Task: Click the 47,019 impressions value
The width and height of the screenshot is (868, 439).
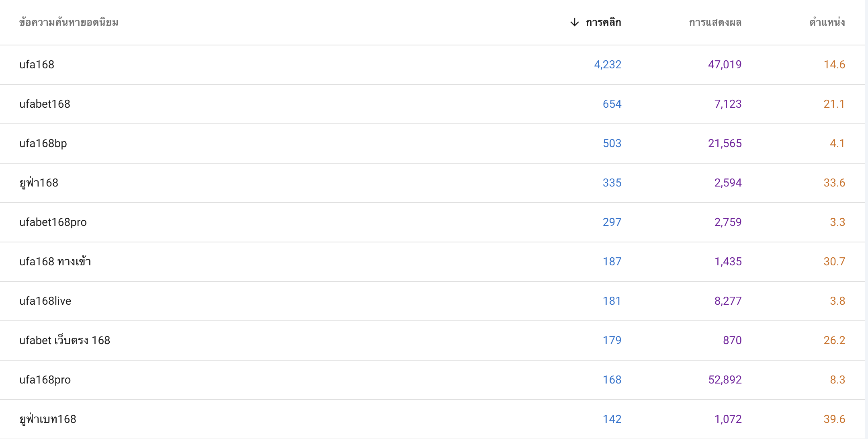Action: [x=725, y=65]
